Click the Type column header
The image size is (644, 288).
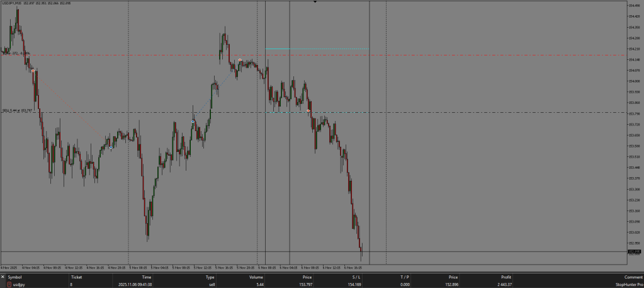(x=210, y=277)
